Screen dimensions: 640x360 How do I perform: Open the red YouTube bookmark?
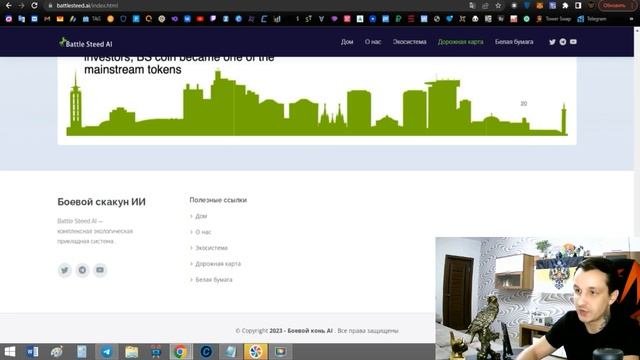tap(200, 19)
